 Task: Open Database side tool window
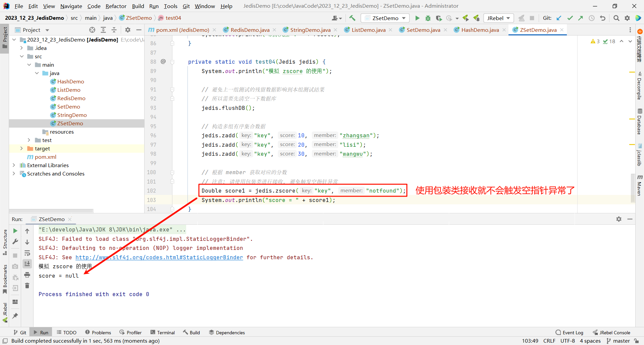(639, 121)
